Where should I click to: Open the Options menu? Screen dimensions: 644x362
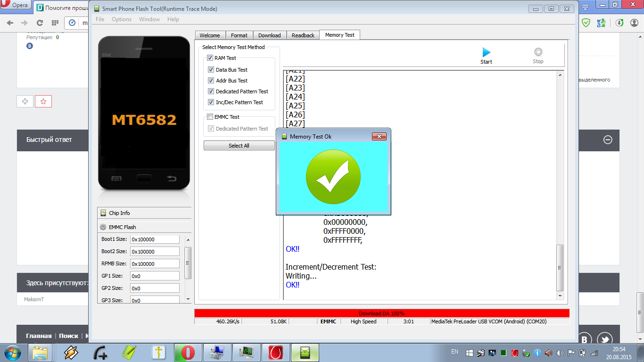(x=122, y=19)
